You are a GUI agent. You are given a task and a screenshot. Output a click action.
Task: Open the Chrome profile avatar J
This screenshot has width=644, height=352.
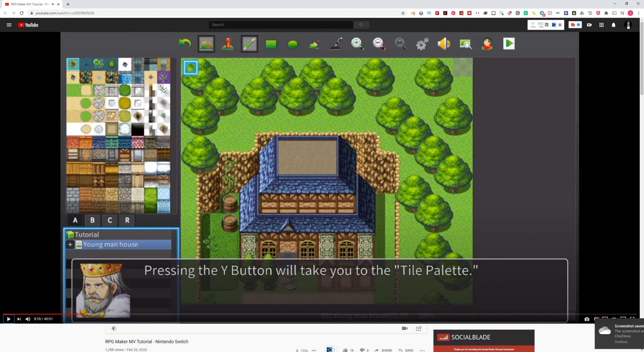coord(630,13)
